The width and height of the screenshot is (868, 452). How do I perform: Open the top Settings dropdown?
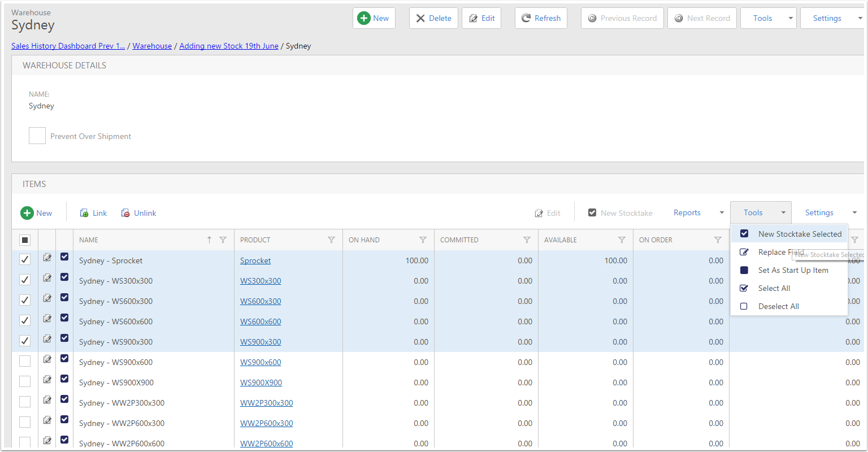pyautogui.click(x=832, y=18)
